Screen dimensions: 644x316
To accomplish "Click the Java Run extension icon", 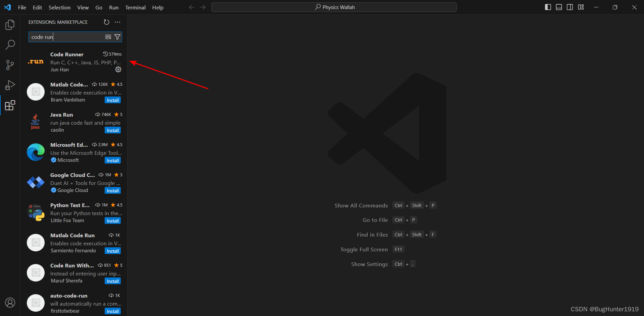I will pos(35,122).
